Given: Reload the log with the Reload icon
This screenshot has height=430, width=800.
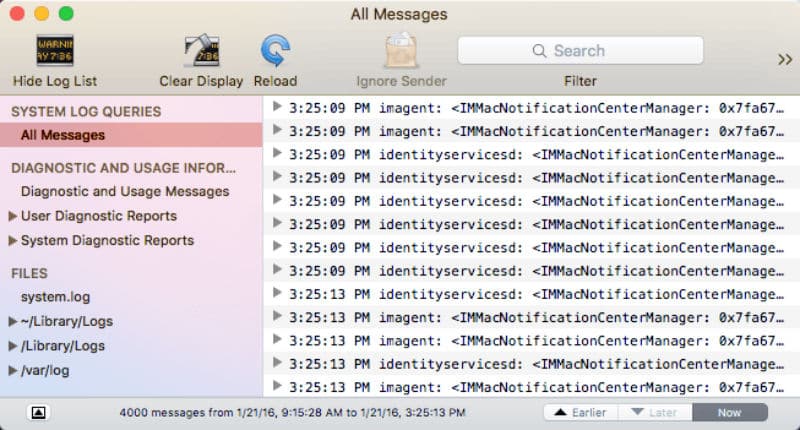Looking at the screenshot, I should coord(275,51).
